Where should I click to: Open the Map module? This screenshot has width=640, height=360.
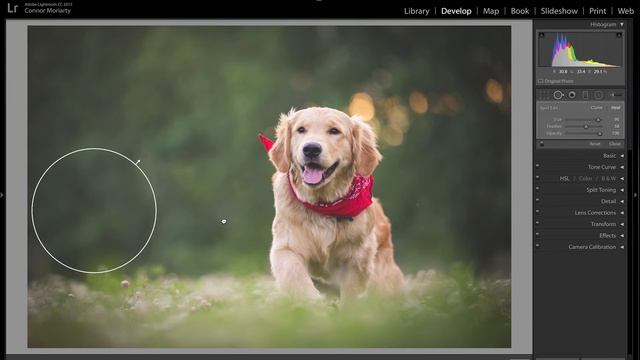point(491,11)
